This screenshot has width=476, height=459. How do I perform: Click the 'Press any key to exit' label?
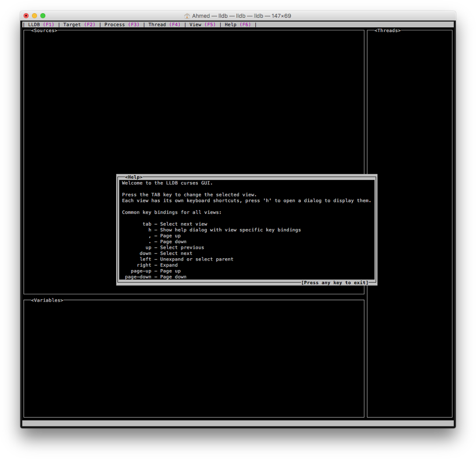click(x=335, y=283)
